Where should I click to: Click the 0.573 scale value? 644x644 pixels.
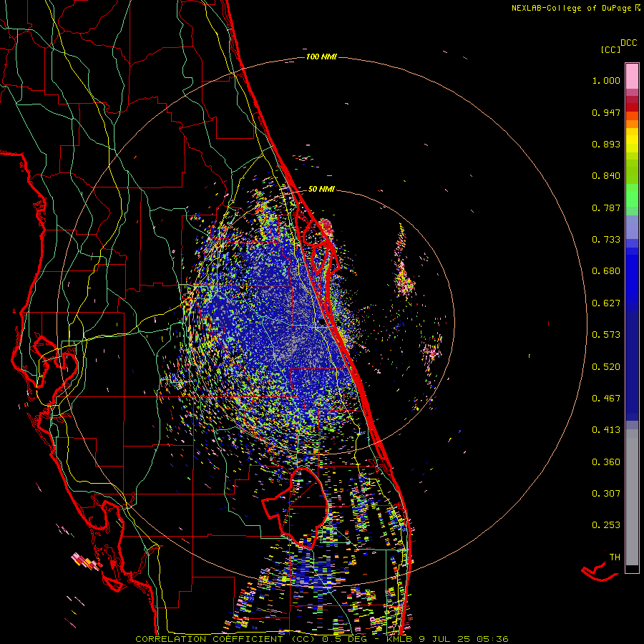tap(606, 335)
